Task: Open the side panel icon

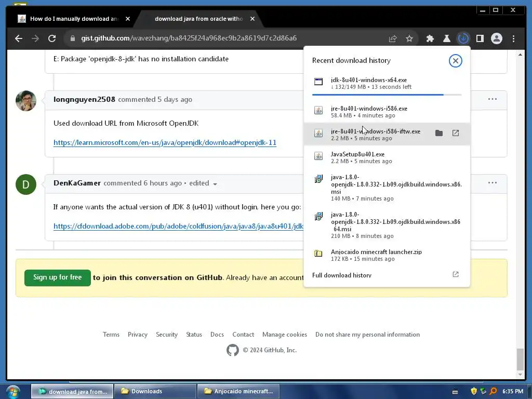Action: [480, 38]
